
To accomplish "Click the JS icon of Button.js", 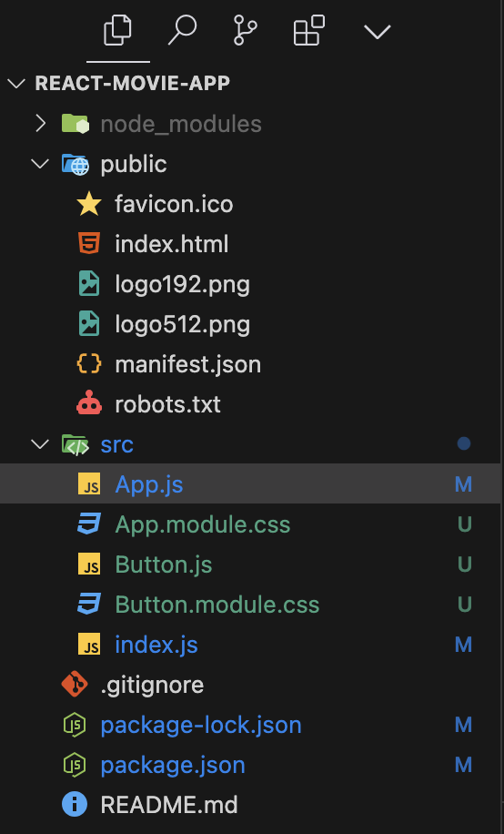I will [89, 564].
